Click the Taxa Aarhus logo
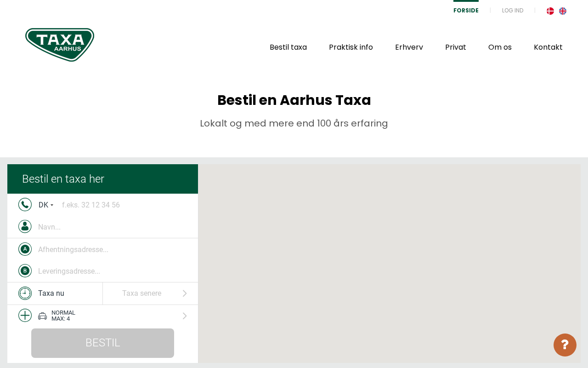The height and width of the screenshot is (368, 588). click(60, 45)
